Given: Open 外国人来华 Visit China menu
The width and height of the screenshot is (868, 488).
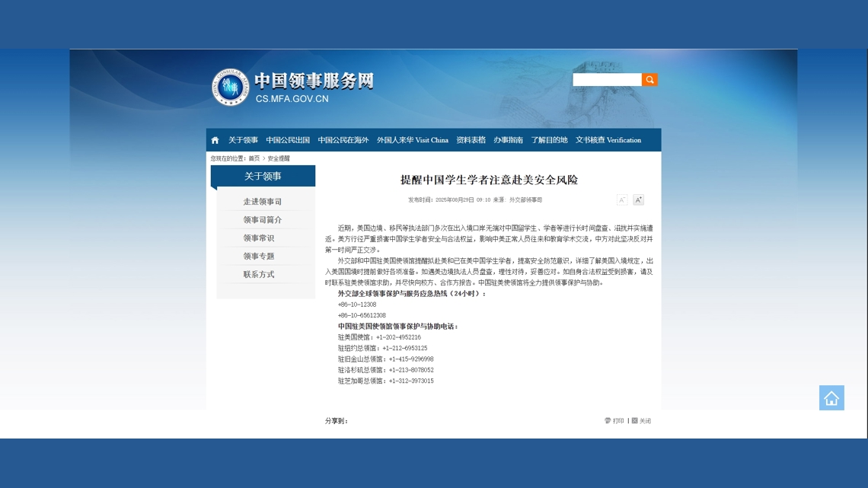Looking at the screenshot, I should [412, 140].
